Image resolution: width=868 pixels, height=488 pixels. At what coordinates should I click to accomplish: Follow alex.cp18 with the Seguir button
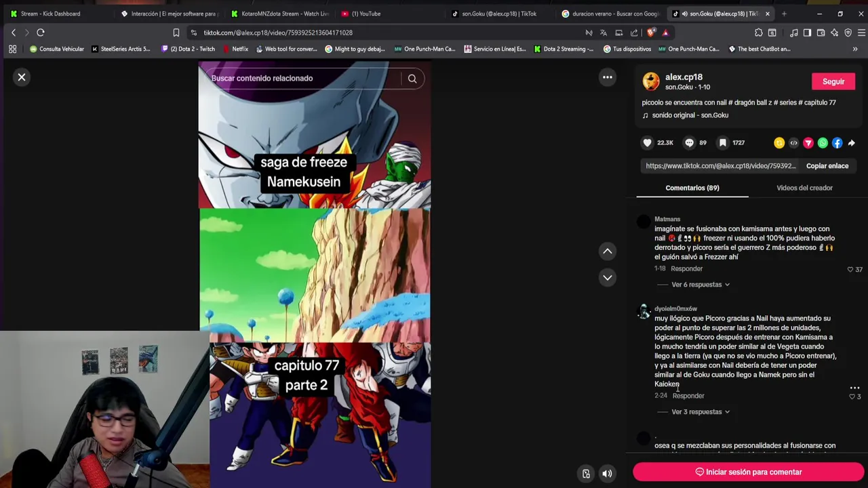833,81
